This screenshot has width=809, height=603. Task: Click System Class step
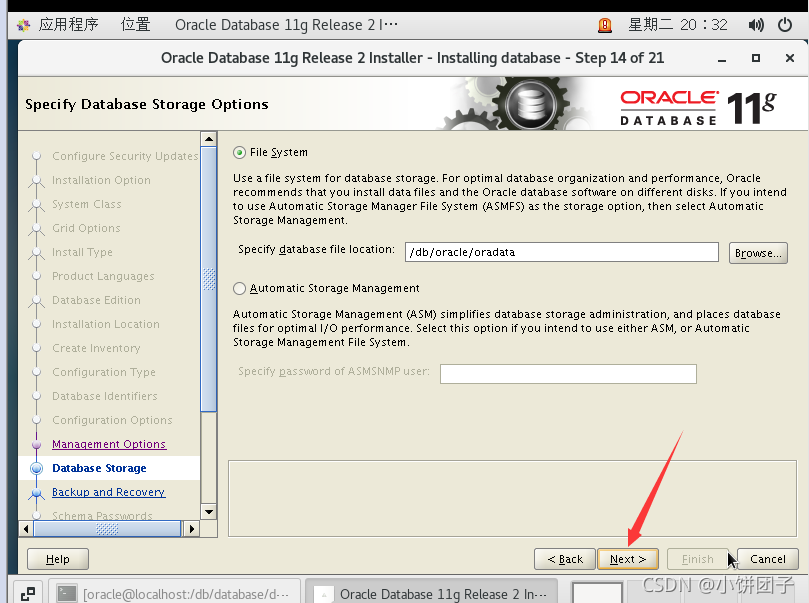(87, 204)
